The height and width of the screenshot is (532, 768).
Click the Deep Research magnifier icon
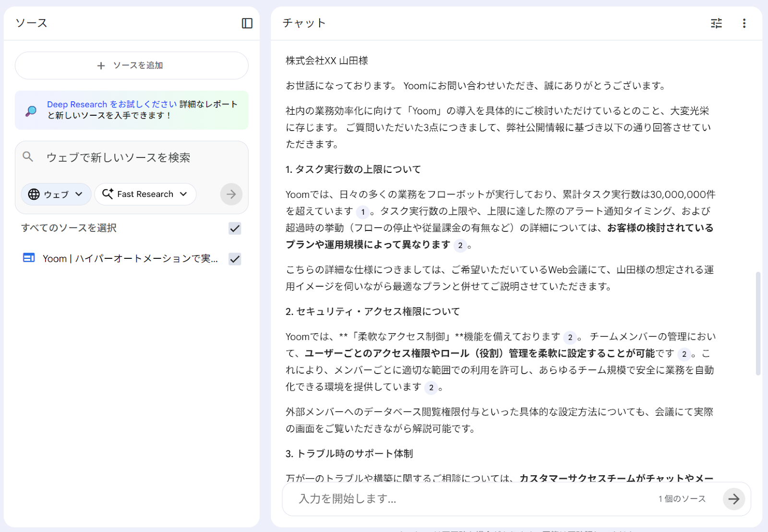(x=31, y=110)
